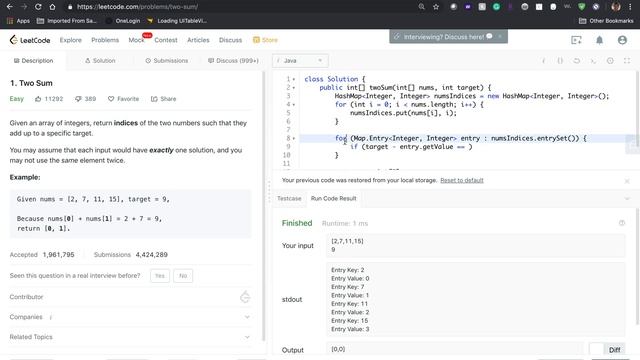This screenshot has height=360, width=640.
Task: Answer Yes to seen in interview
Action: coord(160,276)
